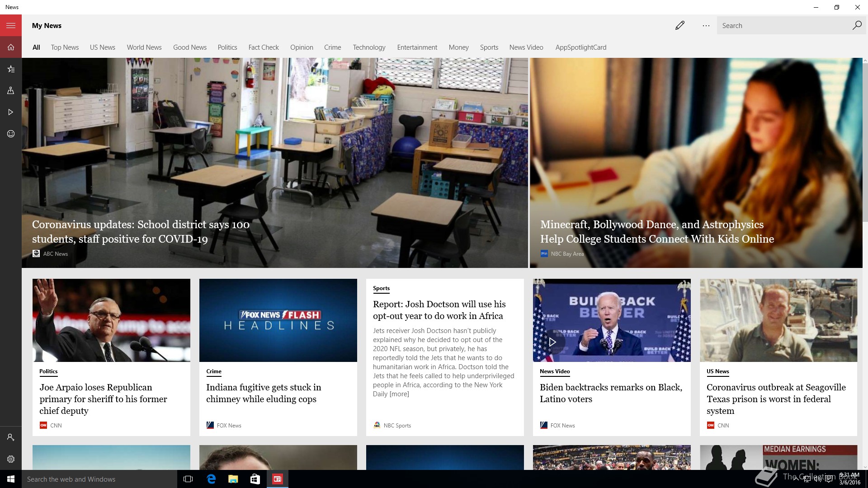Open Josh Doctson opt-out year report
This screenshot has height=488, width=868.
439,310
